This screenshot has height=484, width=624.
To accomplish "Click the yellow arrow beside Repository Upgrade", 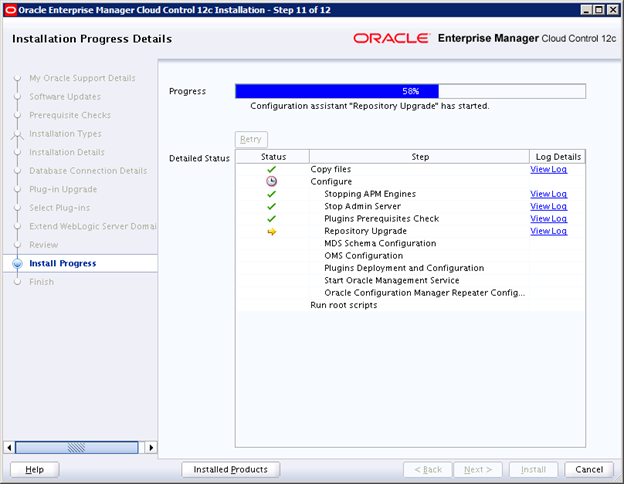I will (x=271, y=231).
